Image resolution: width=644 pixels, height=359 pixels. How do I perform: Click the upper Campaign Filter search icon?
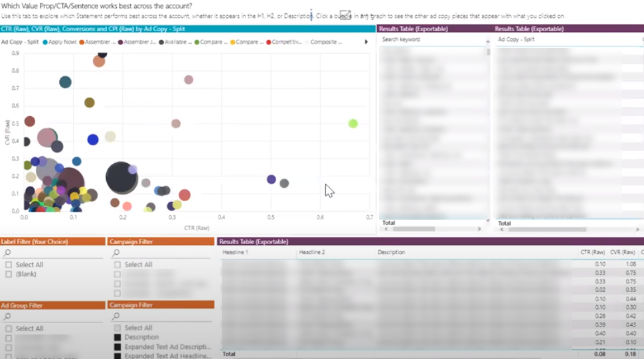116,253
